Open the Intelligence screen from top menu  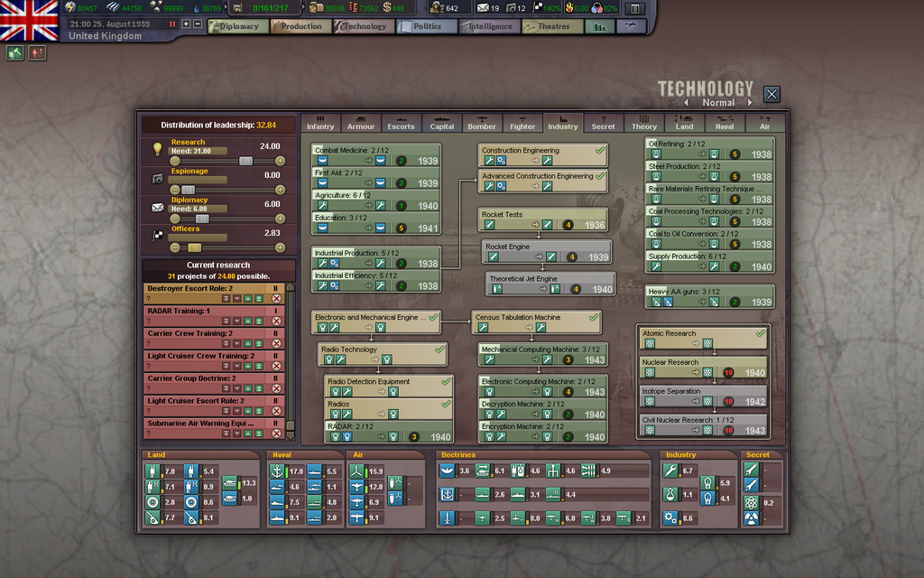click(x=489, y=26)
